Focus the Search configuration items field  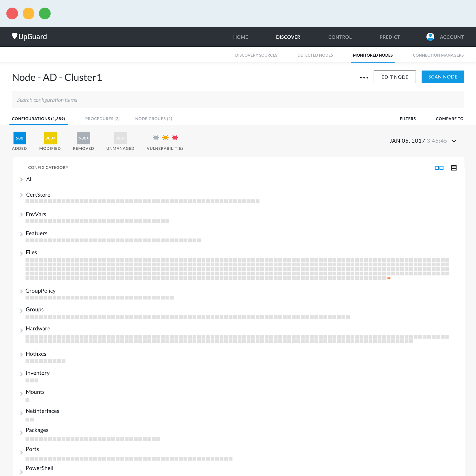(238, 100)
